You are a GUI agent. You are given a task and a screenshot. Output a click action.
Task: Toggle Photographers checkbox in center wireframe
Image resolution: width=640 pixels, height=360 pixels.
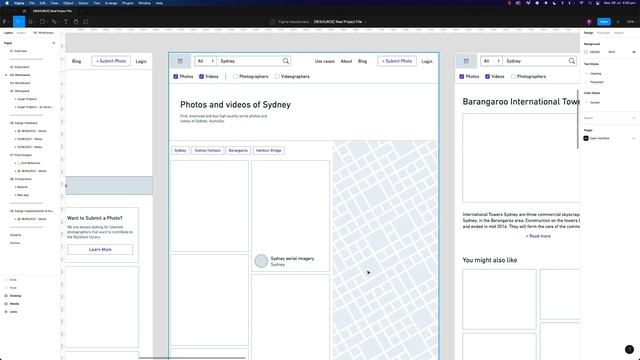(x=236, y=76)
